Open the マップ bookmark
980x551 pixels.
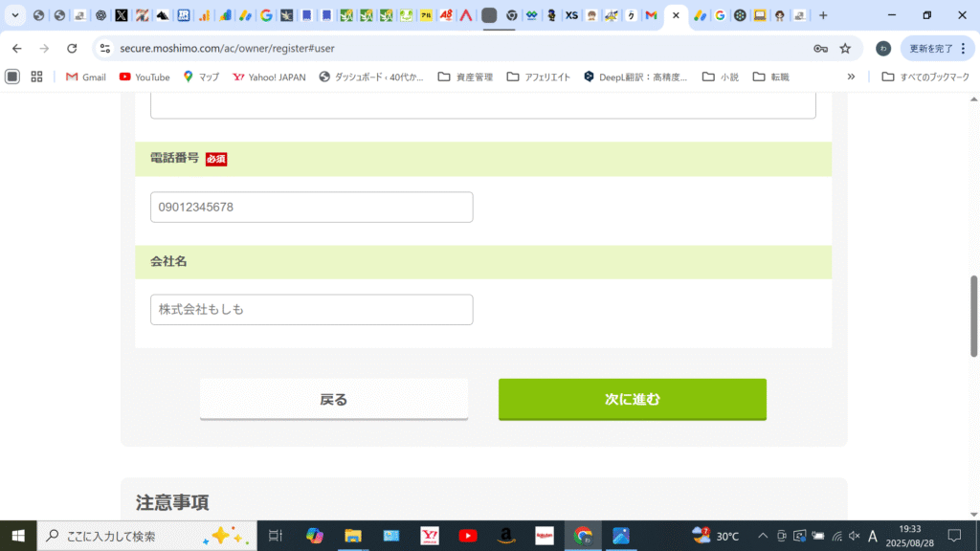201,77
